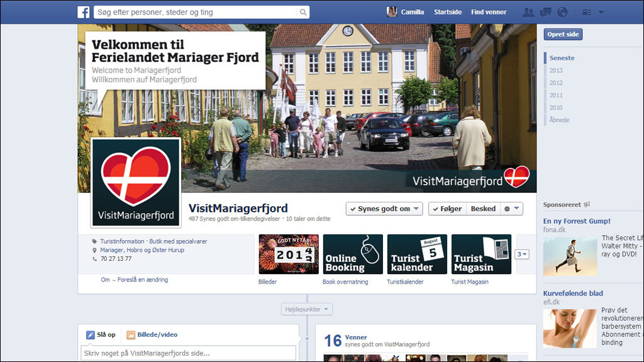Open Find venner in the top bar
Screen dimensions: 644x362
coord(489,13)
